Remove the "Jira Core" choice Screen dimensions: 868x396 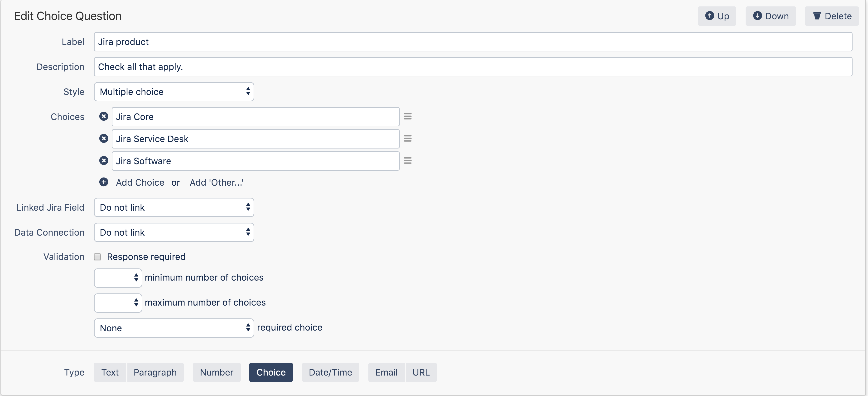(x=103, y=116)
